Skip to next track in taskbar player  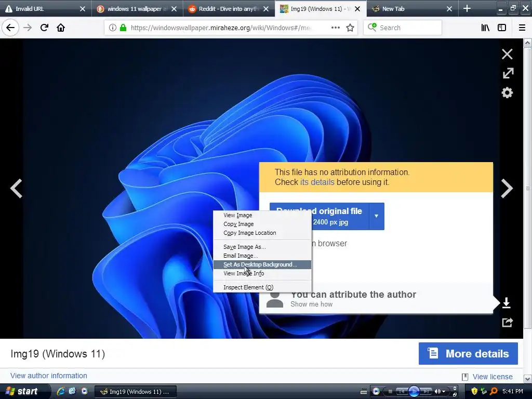426,392
